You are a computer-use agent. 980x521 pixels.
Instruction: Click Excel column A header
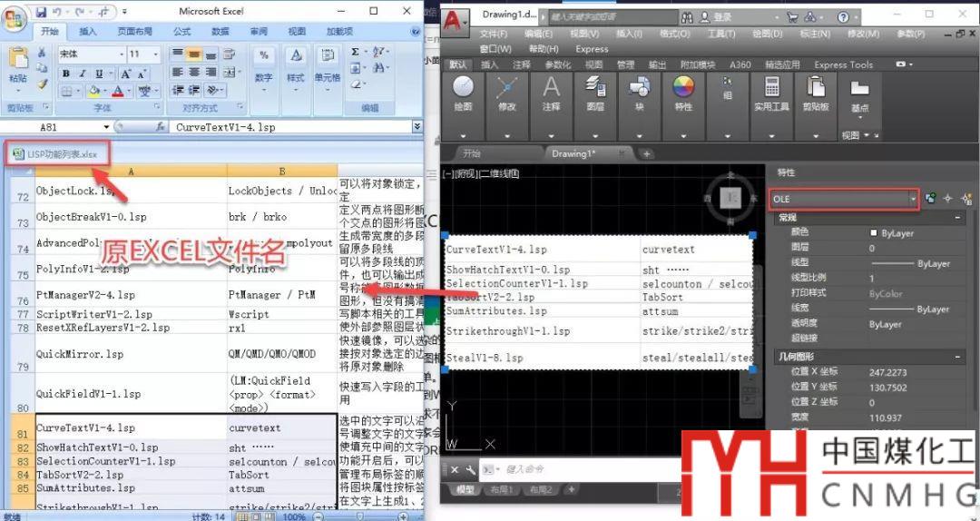pyautogui.click(x=131, y=172)
